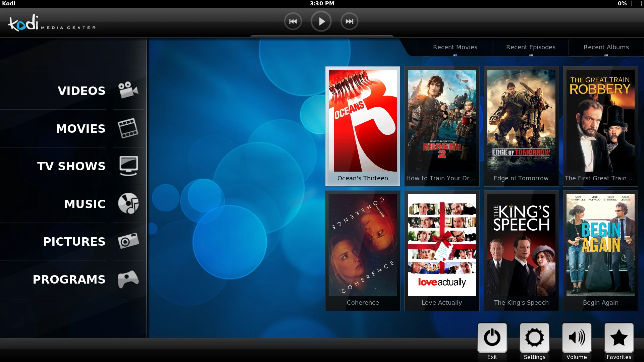This screenshot has width=644, height=362.
Task: Select The King's Speech poster
Action: [521, 245]
